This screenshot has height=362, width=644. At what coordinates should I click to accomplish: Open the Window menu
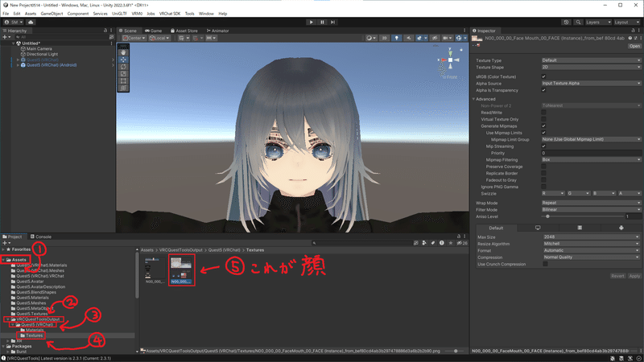pos(206,14)
